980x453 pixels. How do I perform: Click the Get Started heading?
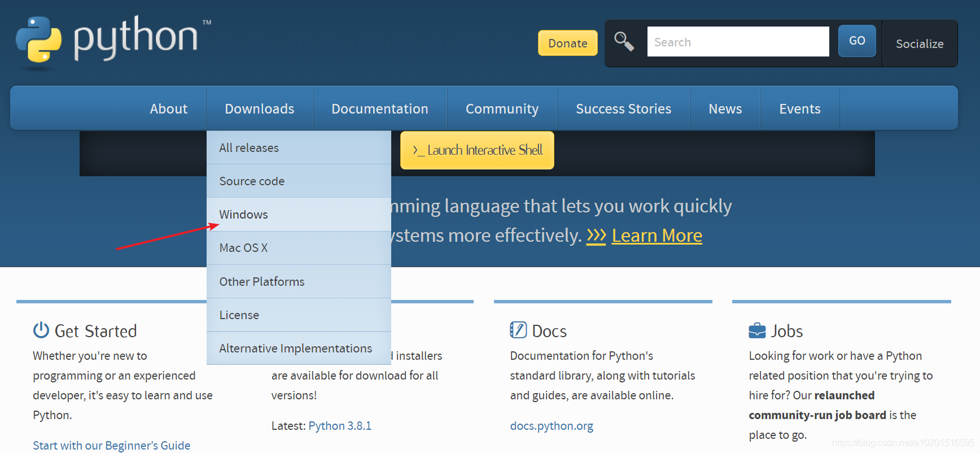pos(95,331)
